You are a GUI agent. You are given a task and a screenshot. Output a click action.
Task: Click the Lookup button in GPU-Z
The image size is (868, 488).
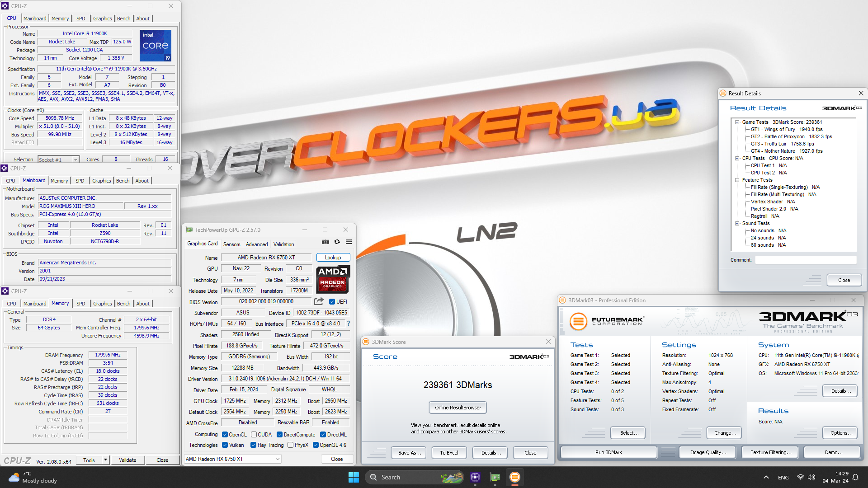tap(333, 258)
